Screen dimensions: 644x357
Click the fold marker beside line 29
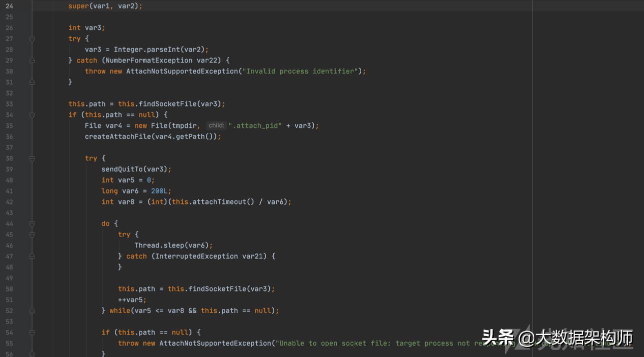click(31, 60)
